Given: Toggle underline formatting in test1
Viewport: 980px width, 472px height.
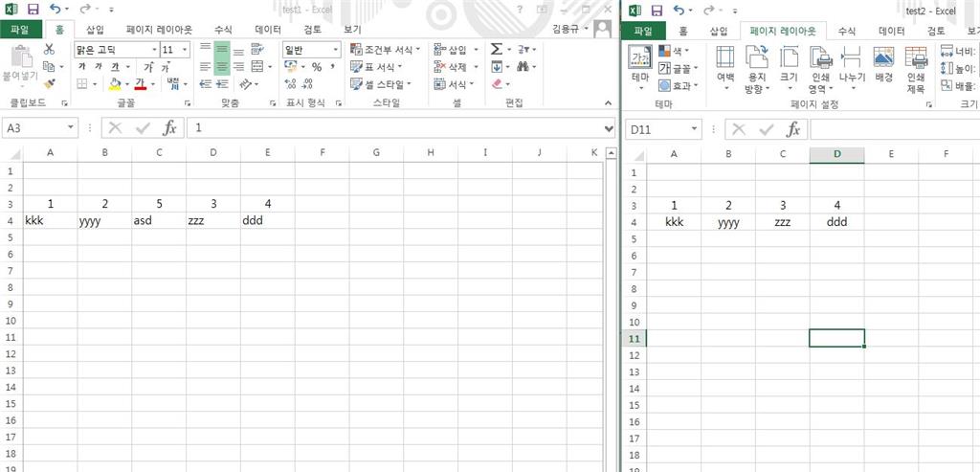Looking at the screenshot, I should coord(115,67).
